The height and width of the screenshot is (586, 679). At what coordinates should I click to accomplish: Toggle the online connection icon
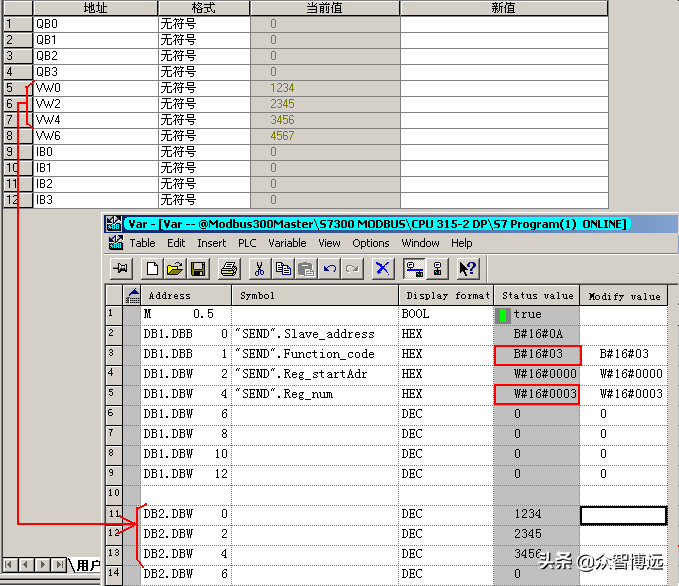413,268
